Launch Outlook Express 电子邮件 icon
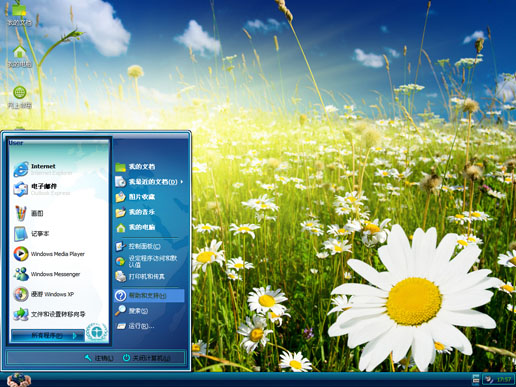This screenshot has height=387, width=516. (21, 189)
